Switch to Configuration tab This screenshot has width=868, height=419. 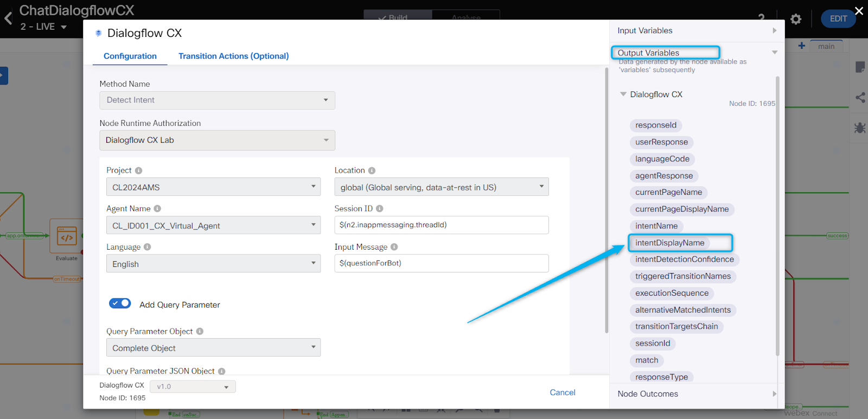pos(130,56)
